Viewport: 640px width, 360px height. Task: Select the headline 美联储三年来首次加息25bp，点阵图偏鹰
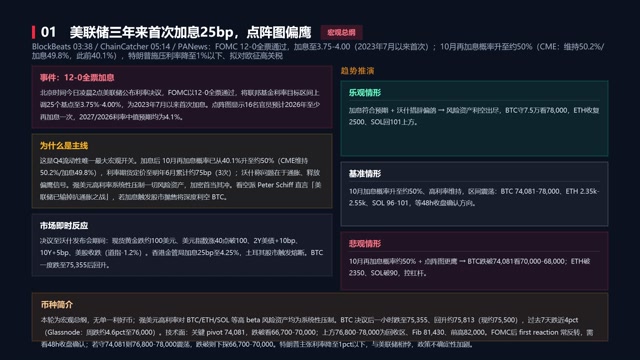[x=190, y=32]
